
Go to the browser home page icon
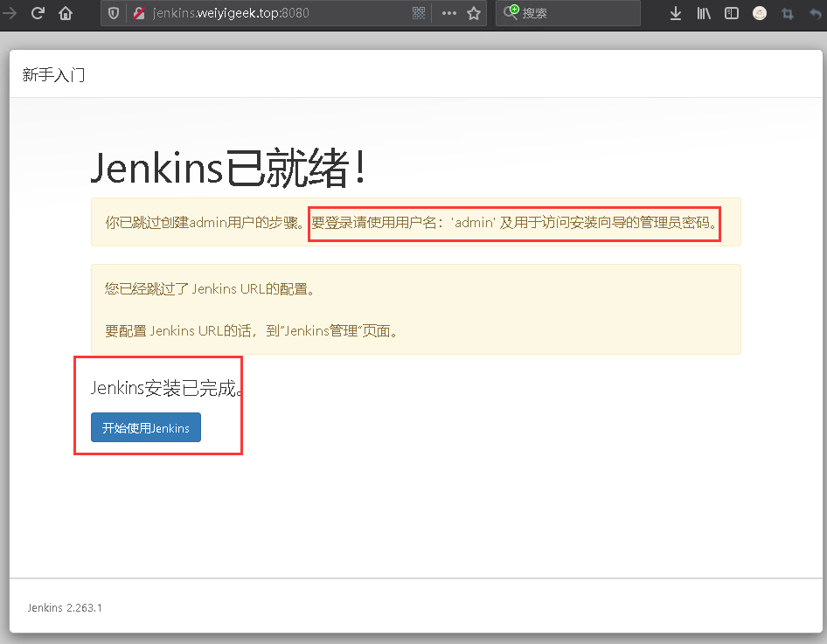point(66,12)
